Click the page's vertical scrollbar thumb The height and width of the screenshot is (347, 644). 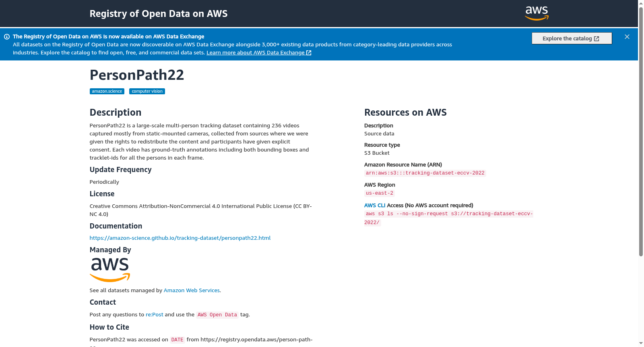click(641, 131)
